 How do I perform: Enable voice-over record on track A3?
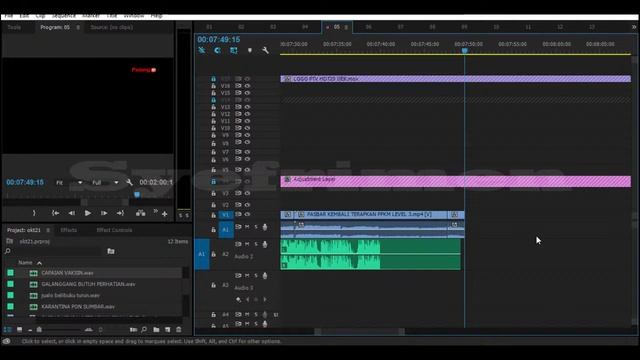[x=265, y=276]
